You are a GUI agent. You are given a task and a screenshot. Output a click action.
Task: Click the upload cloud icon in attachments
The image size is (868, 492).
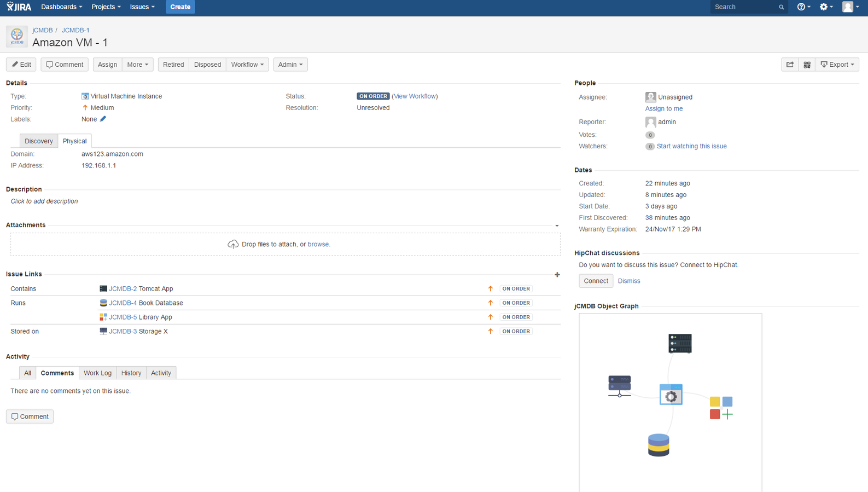click(233, 244)
